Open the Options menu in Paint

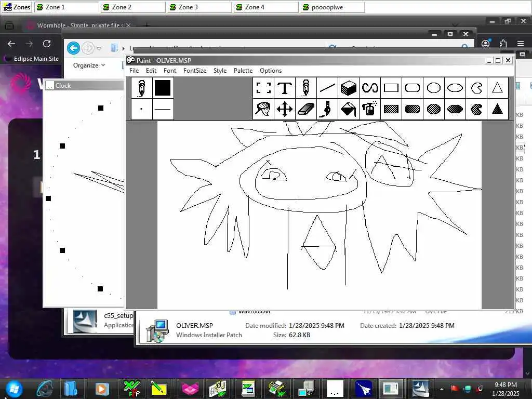pos(270,71)
